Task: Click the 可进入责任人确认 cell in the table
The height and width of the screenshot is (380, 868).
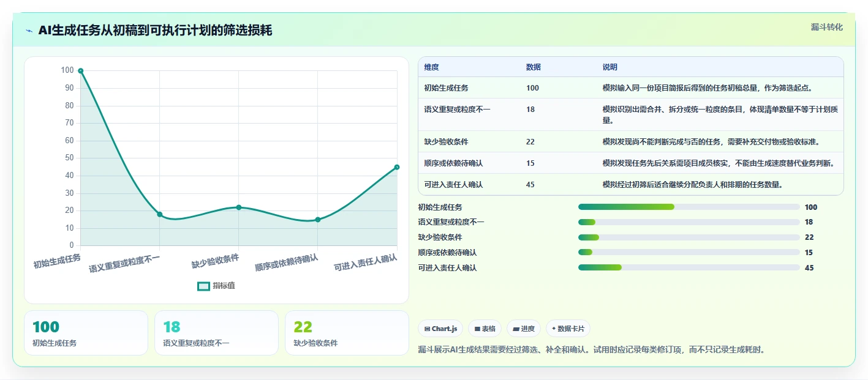Action: pyautogui.click(x=453, y=184)
